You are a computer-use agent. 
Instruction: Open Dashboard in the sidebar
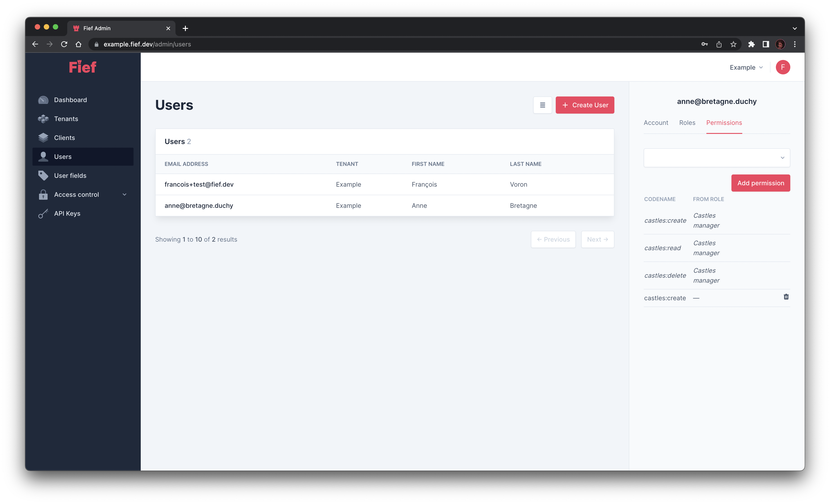click(x=83, y=100)
